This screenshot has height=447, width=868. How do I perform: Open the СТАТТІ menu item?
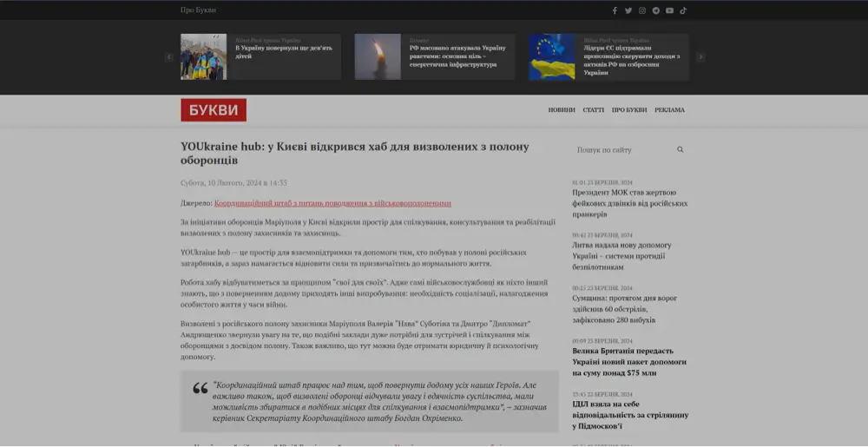click(594, 110)
